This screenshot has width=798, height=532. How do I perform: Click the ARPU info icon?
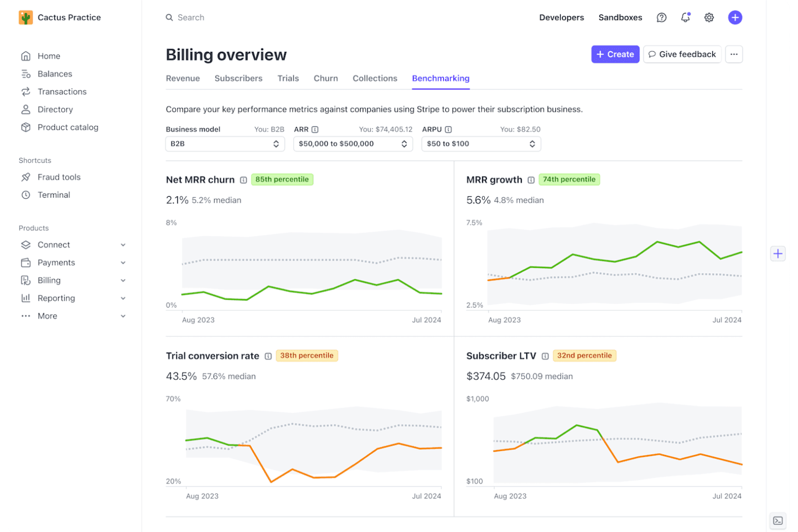448,129
